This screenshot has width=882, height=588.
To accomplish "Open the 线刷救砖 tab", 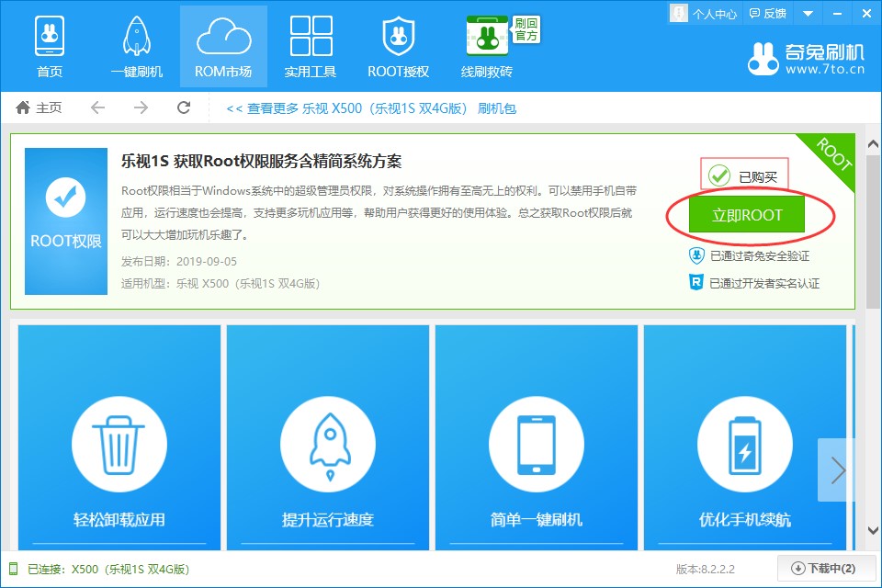I will 487,47.
